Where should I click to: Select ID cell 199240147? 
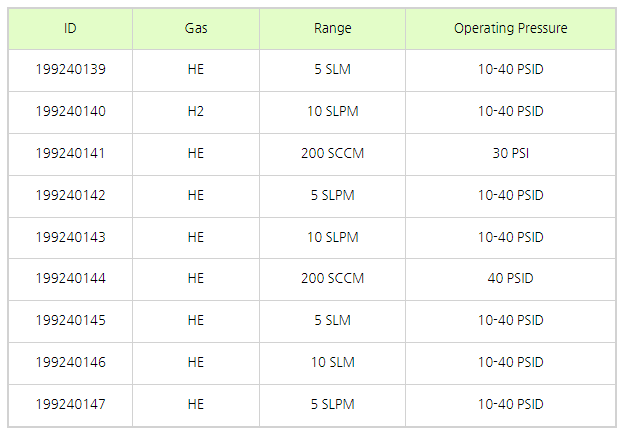tap(70, 405)
